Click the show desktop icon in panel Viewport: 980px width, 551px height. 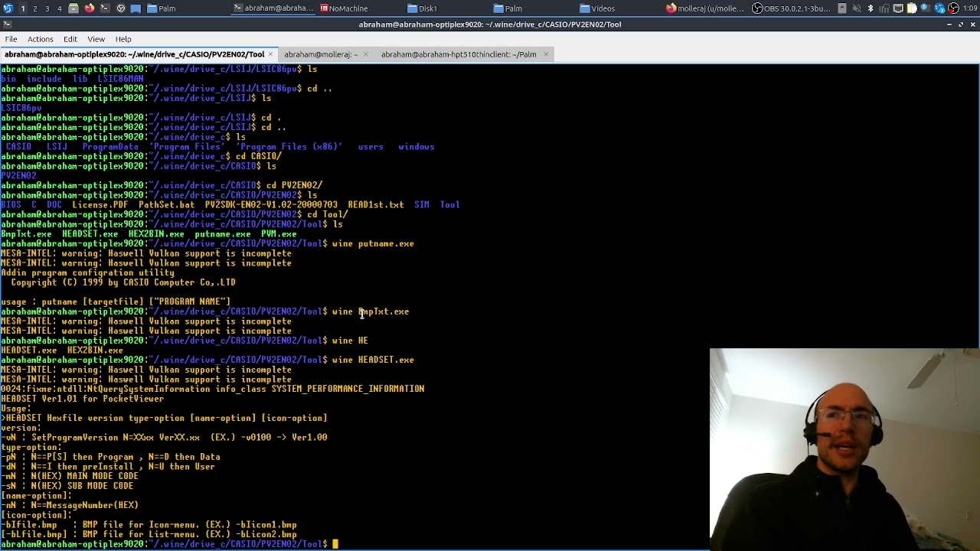click(136, 8)
